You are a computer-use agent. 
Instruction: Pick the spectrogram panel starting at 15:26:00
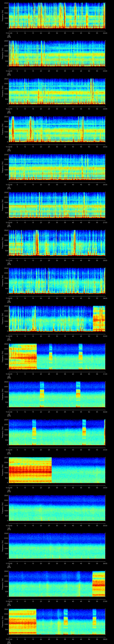[x=57, y=205]
